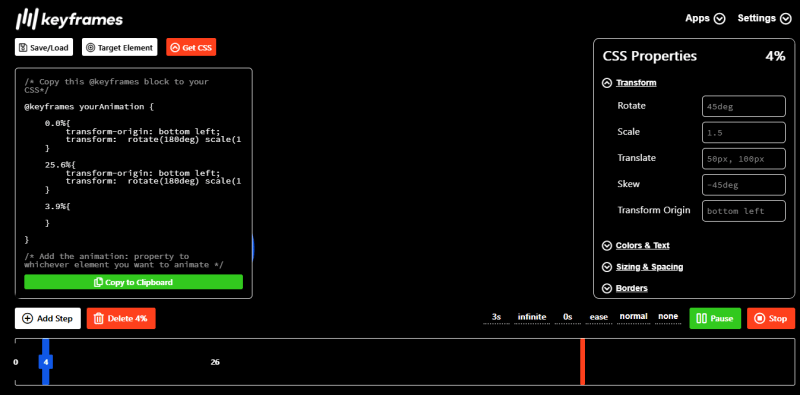The height and width of the screenshot is (395, 800).
Task: Click the 4% value in CSS Properties header
Action: tap(775, 56)
